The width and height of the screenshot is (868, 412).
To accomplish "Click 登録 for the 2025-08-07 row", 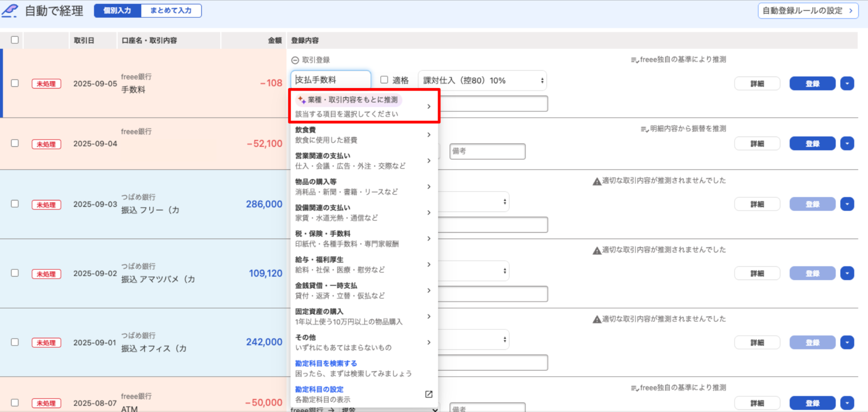I will point(812,403).
